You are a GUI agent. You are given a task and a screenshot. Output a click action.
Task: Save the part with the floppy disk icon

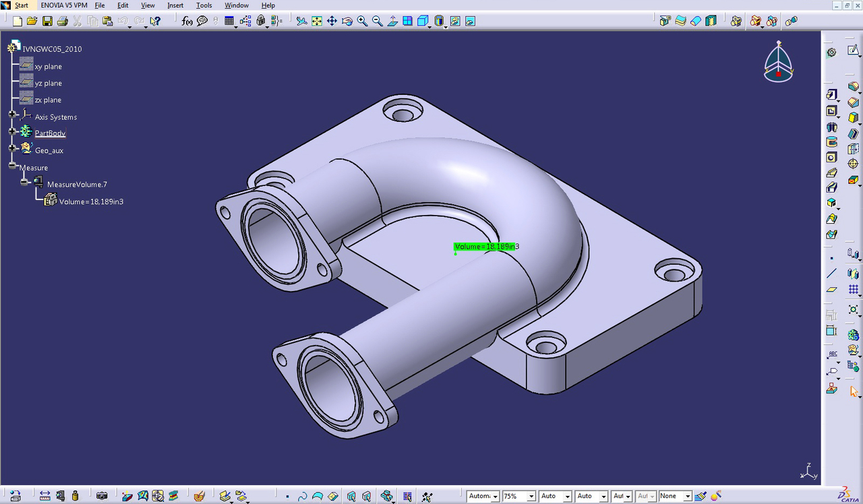coord(47,22)
